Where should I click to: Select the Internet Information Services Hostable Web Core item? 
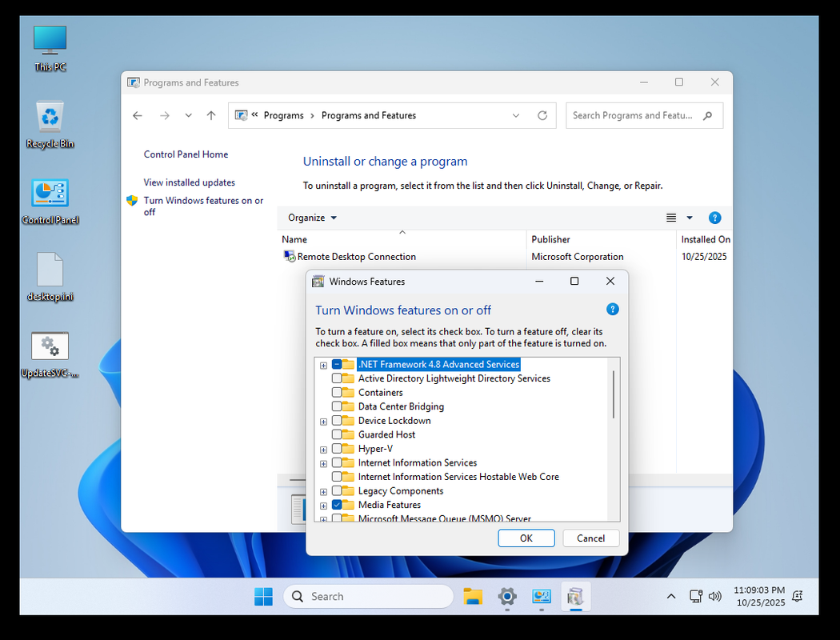click(458, 477)
